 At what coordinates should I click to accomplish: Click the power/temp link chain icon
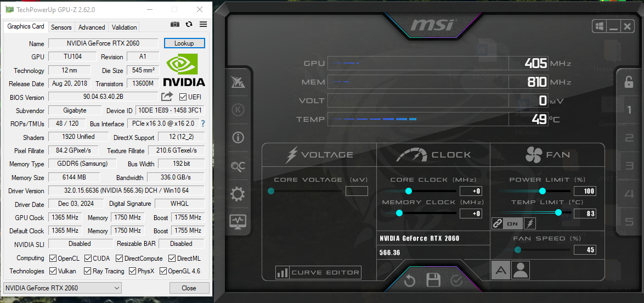498,223
